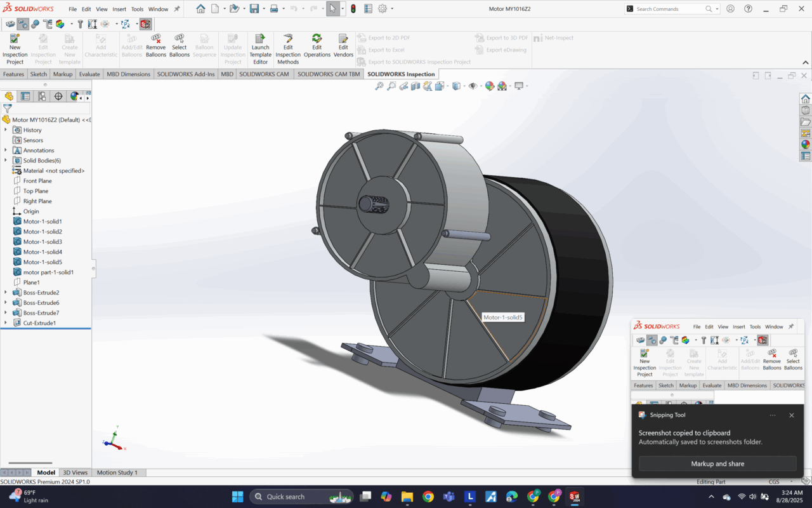The image size is (812, 508).
Task: Switch to SOLIDWORKS CAM tab
Action: point(264,74)
